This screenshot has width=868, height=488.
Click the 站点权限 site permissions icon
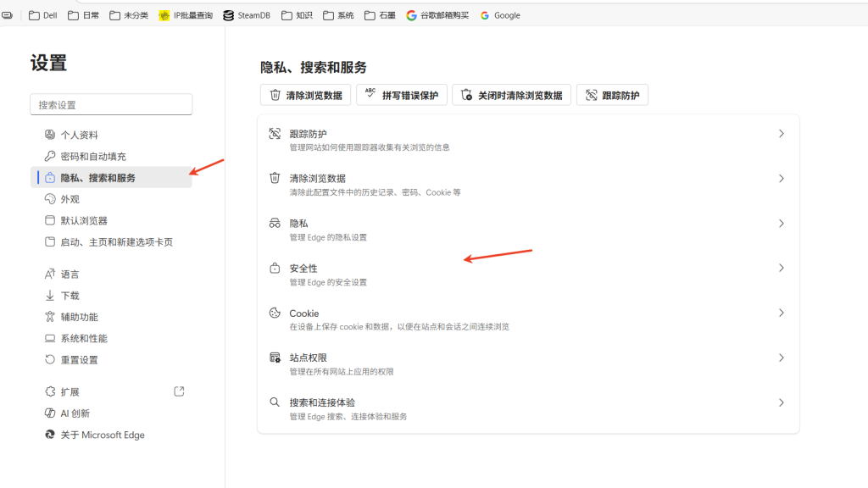click(x=275, y=358)
